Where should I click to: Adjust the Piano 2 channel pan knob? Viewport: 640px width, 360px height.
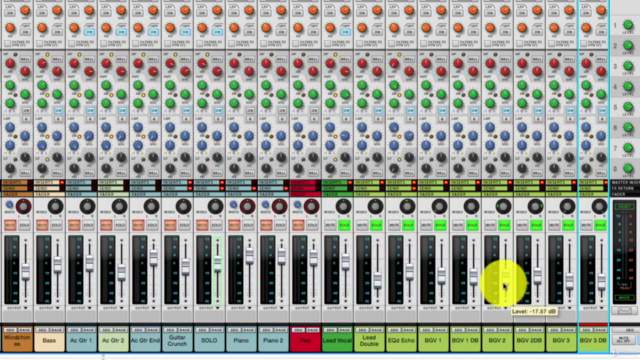pos(280,207)
